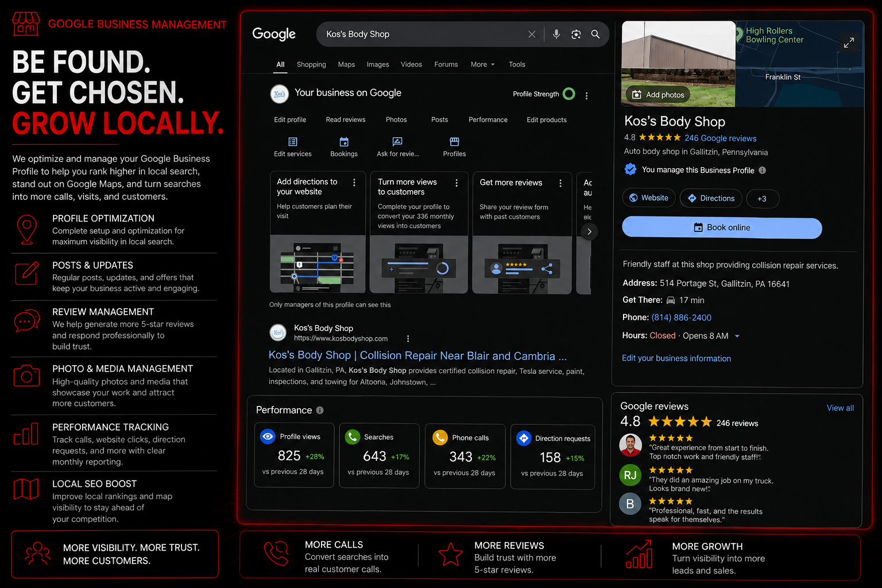Open the Tools option
The height and width of the screenshot is (588, 882).
(x=517, y=64)
